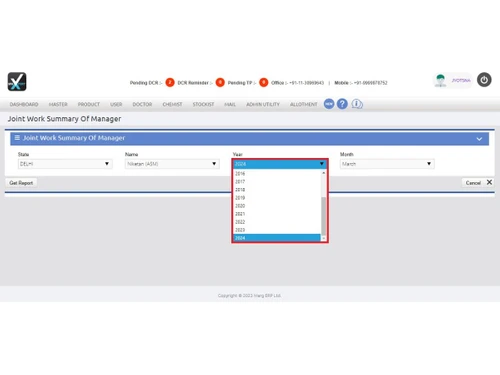Open the CHEMIST menu
Screen dimensions: 500x375
(x=172, y=104)
